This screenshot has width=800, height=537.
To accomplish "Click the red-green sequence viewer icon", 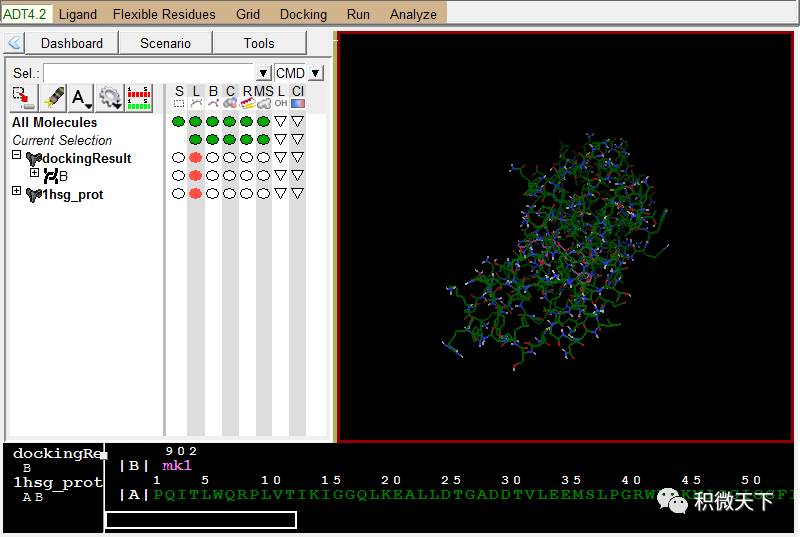I will (x=139, y=97).
